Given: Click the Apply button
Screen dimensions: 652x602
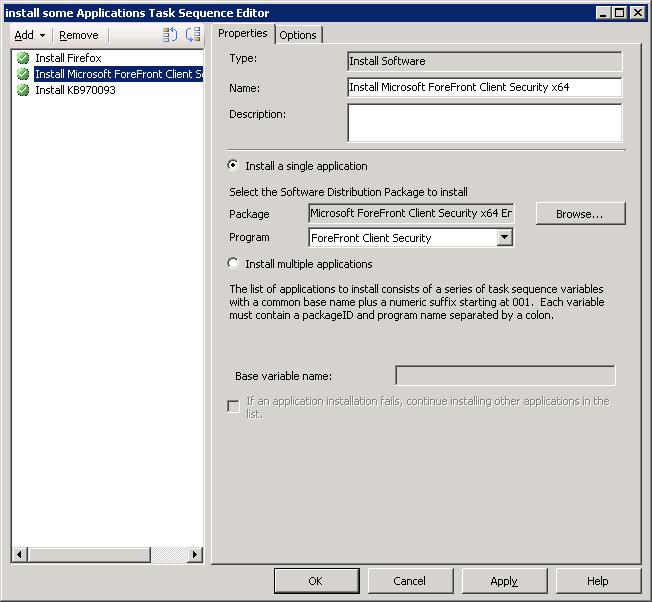Looking at the screenshot, I should coord(504,581).
